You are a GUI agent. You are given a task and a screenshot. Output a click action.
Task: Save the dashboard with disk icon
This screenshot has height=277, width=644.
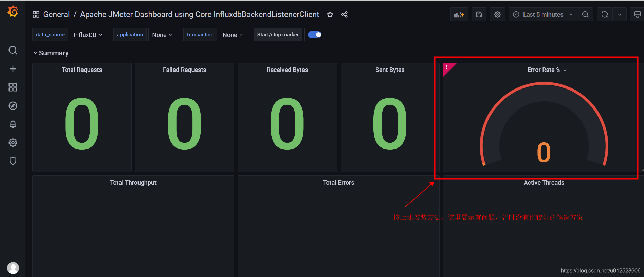[479, 14]
